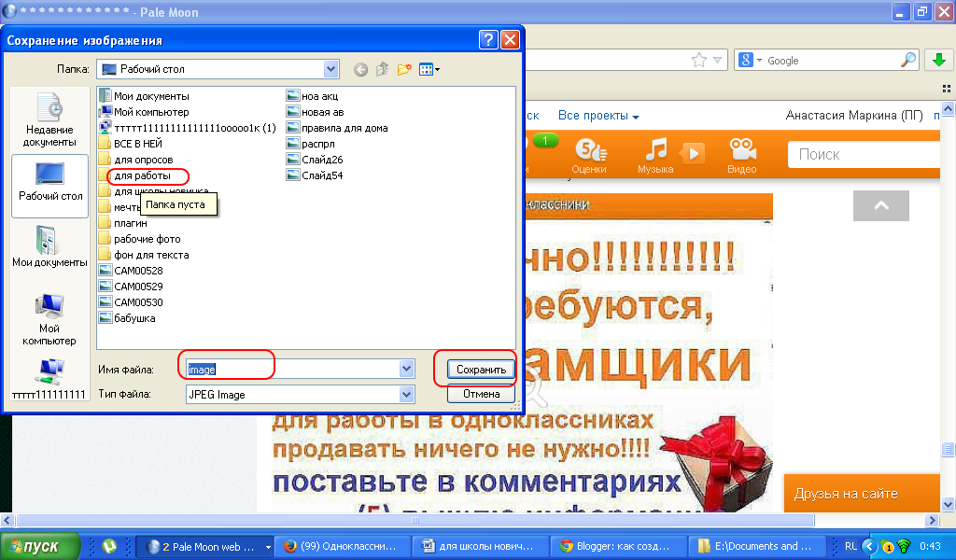Click the Google search engine icon
This screenshot has height=560, width=956.
(x=745, y=60)
